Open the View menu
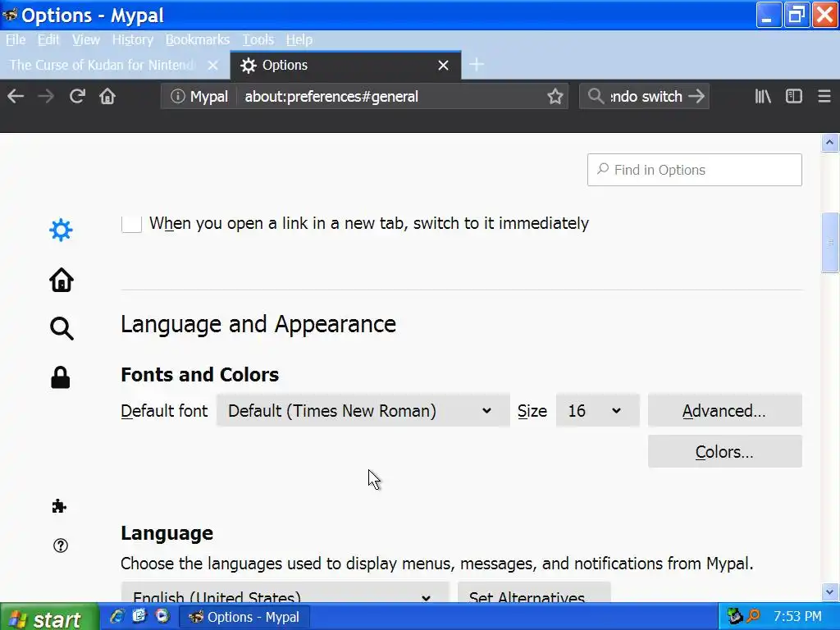The width and height of the screenshot is (840, 630). point(85,39)
